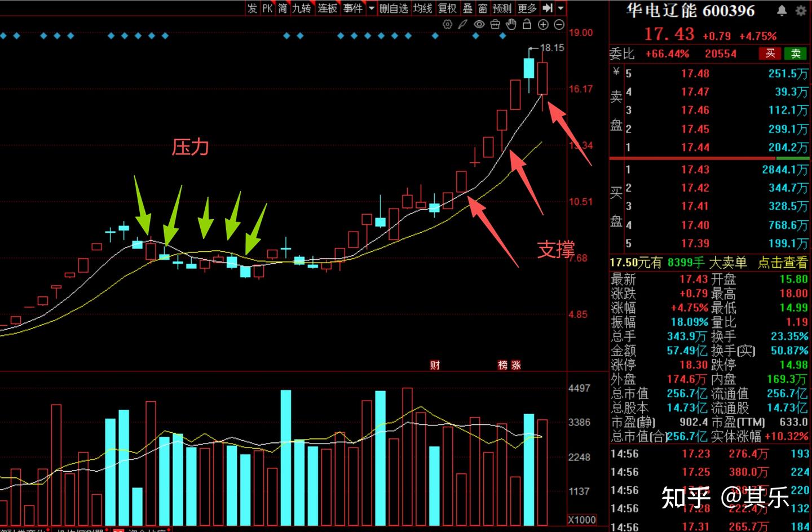Image resolution: width=812 pixels, height=532 pixels.
Task: Expand dropdown arrow after 事件 button
Action: [371, 8]
